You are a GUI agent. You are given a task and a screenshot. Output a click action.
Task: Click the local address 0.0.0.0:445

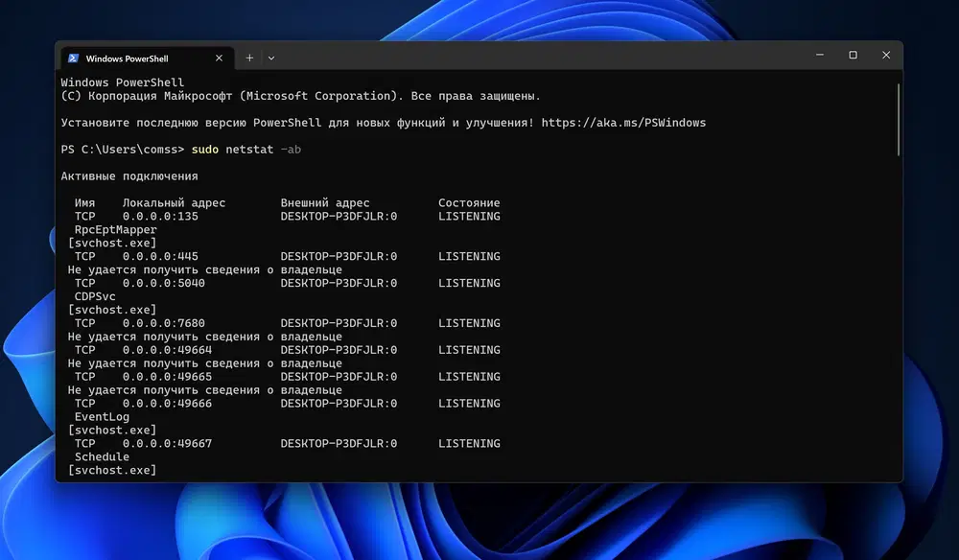[x=160, y=256]
